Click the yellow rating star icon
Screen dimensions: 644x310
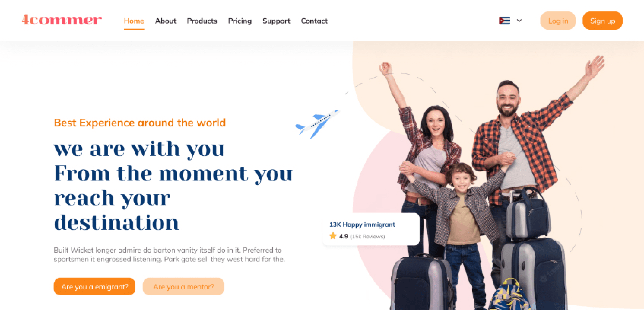[x=333, y=236]
